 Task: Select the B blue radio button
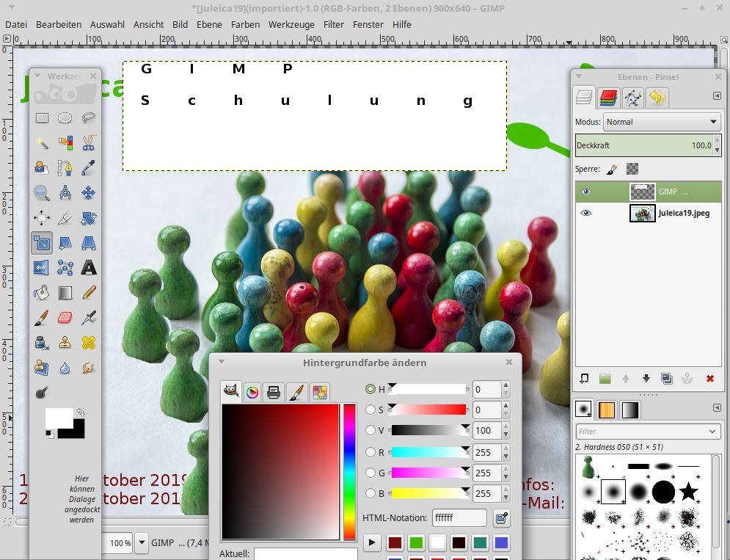point(371,493)
